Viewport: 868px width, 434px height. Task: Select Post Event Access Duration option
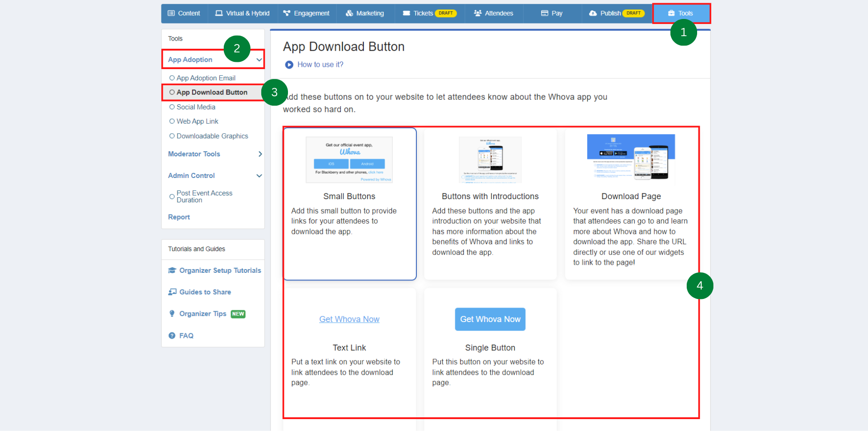pyautogui.click(x=172, y=196)
